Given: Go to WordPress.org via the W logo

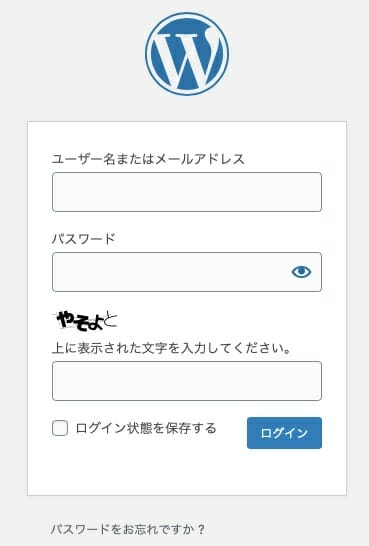Looking at the screenshot, I should coord(187,54).
